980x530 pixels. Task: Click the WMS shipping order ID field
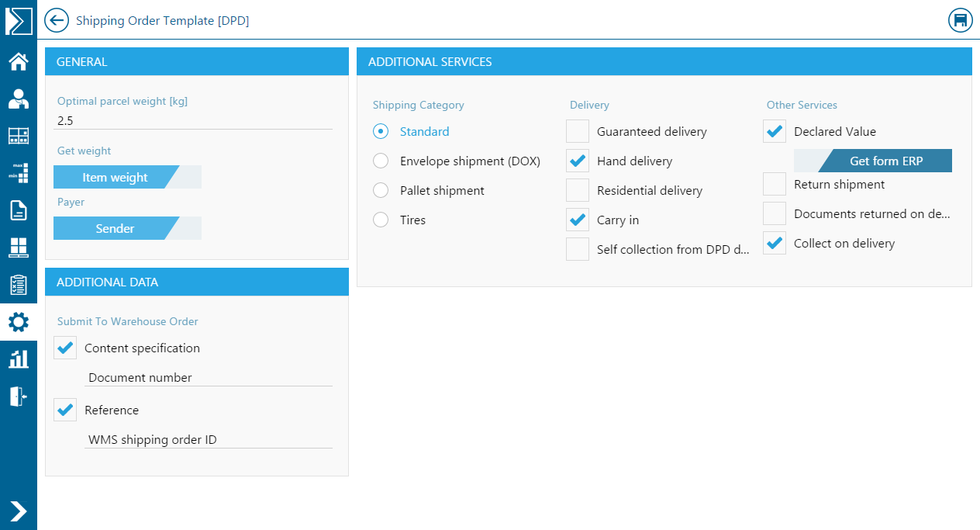click(x=208, y=440)
